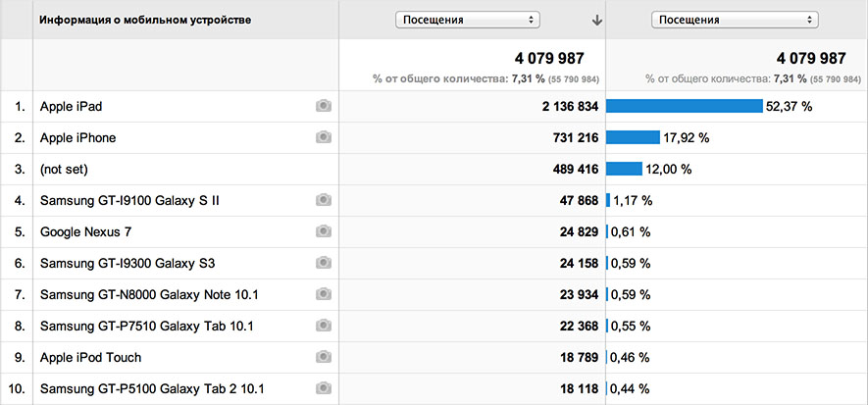Open camera icon for GT-P5100 Galaxy Tab 2 10.1
Screen dimensions: 868x405
point(324,389)
